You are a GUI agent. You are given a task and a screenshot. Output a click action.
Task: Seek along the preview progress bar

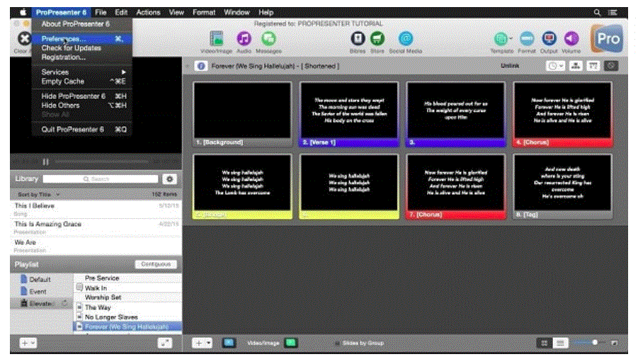pyautogui.click(x=102, y=162)
